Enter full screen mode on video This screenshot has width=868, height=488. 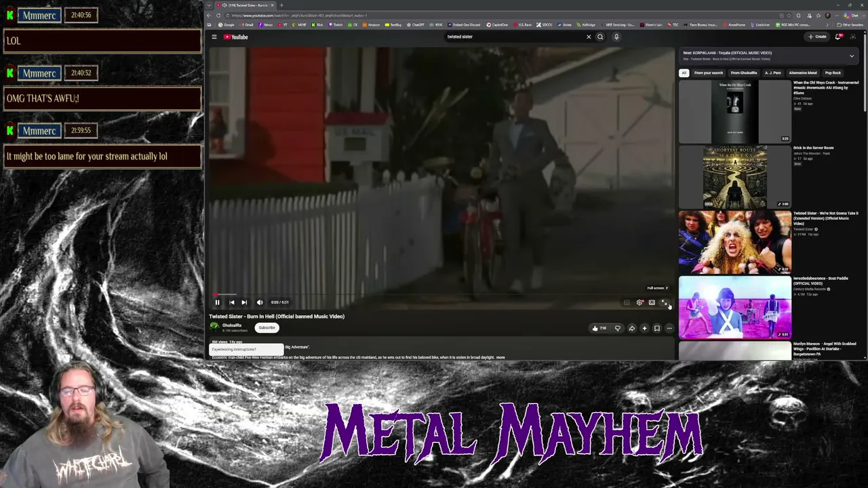665,302
